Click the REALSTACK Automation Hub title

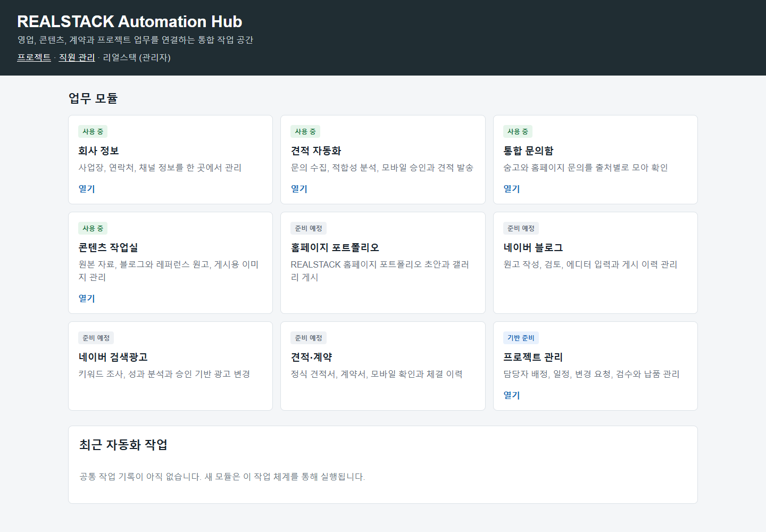(x=130, y=21)
